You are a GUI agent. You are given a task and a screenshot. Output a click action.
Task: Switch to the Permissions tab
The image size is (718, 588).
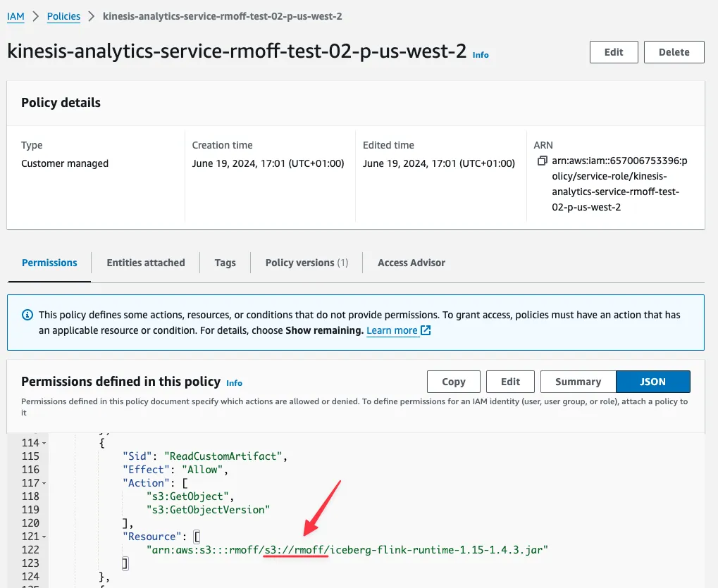click(x=49, y=263)
